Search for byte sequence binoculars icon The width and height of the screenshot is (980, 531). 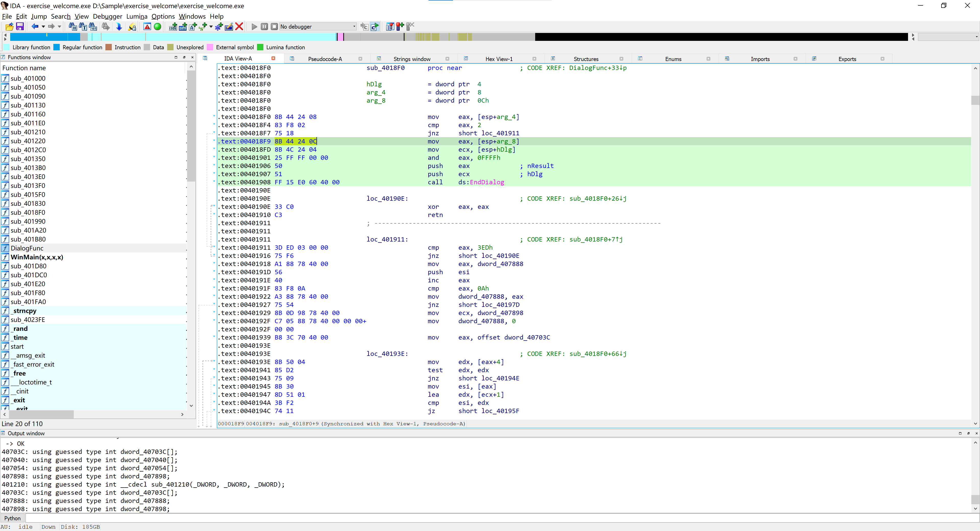93,27
